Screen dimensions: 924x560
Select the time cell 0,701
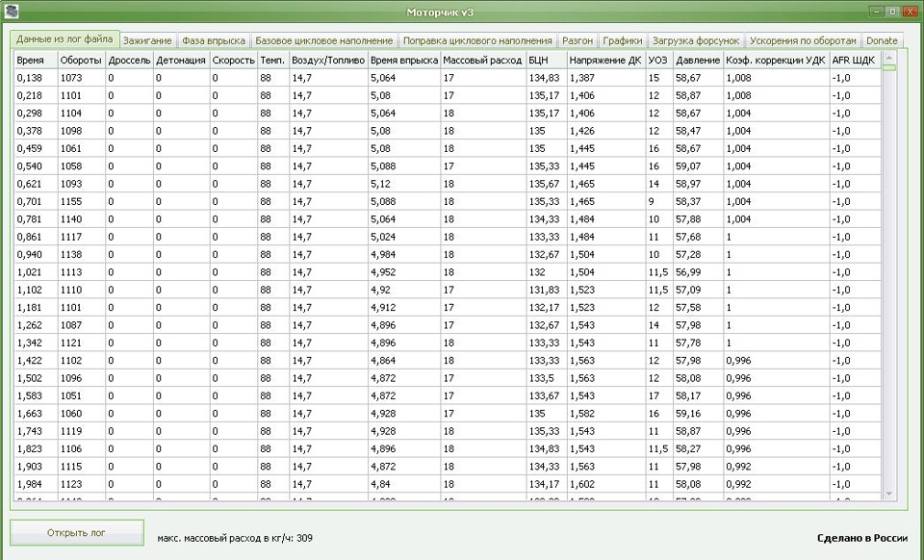36,201
